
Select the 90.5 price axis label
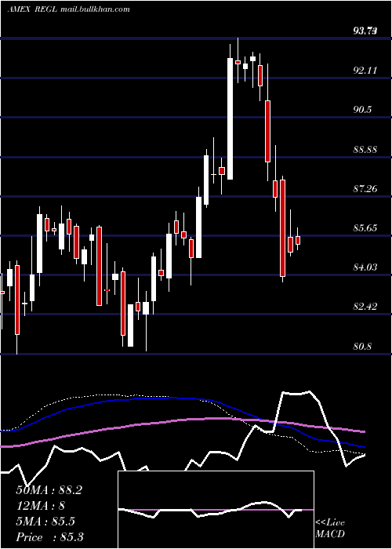pos(362,110)
